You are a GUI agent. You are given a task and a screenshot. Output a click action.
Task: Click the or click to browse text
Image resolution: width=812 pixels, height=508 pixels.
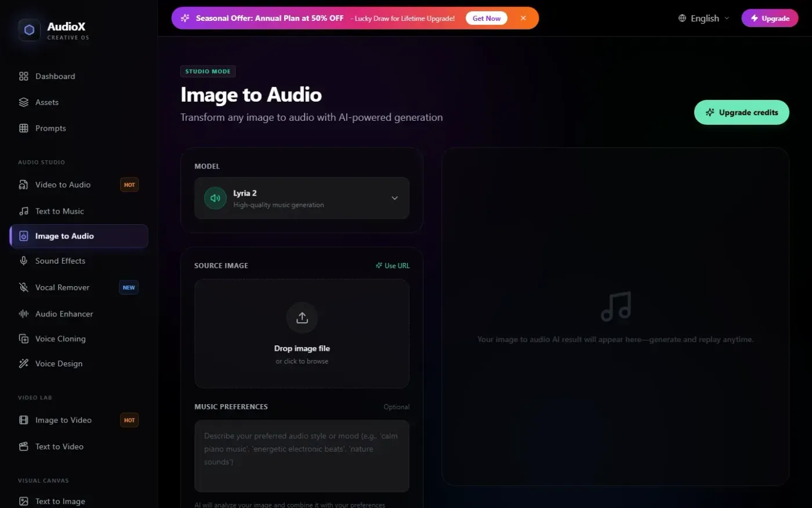point(302,361)
